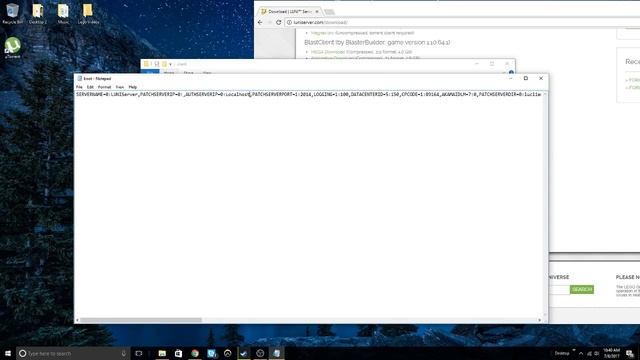This screenshot has width=640, height=360.
Task: Click the Notepad scrollbar left arrow
Action: pyautogui.click(x=78, y=320)
